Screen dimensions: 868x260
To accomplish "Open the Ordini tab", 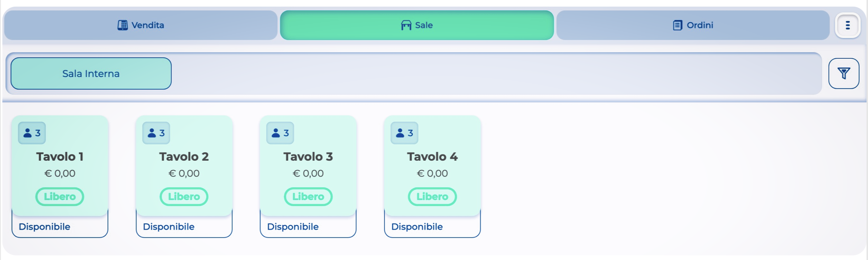I will pos(693,25).
